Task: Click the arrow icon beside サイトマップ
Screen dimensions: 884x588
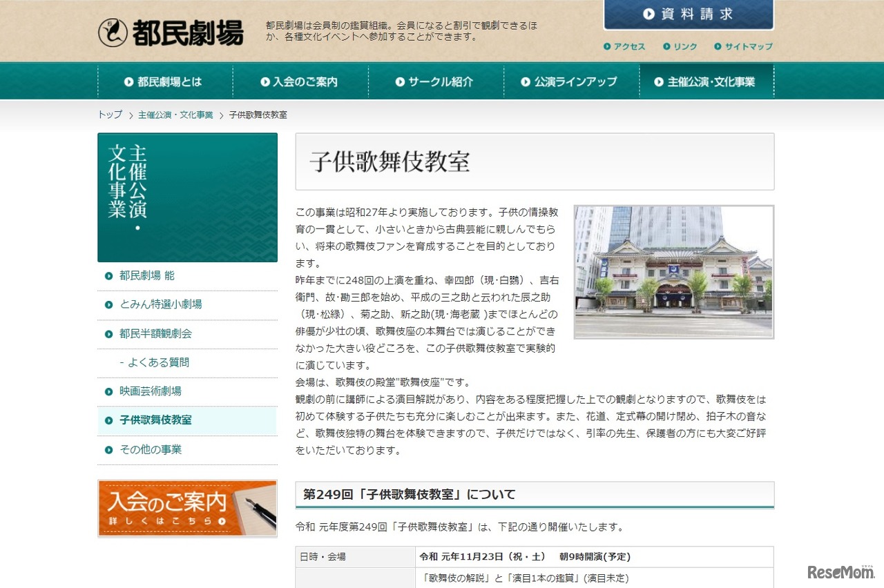Action: (719, 47)
